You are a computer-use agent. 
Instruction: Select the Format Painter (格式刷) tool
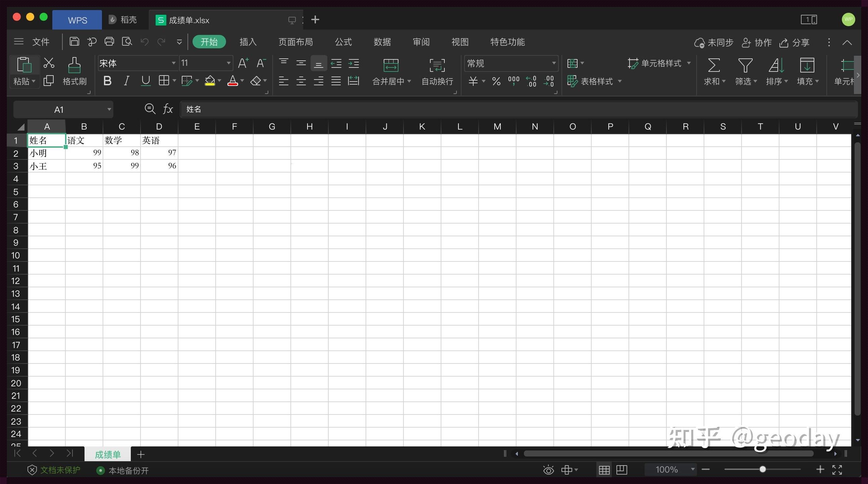(x=74, y=71)
